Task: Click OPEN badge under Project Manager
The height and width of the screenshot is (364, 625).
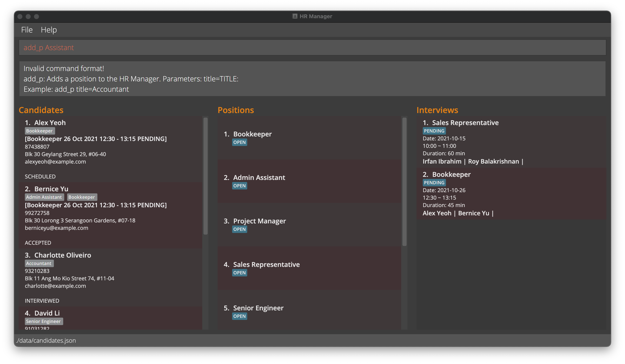Action: [239, 229]
